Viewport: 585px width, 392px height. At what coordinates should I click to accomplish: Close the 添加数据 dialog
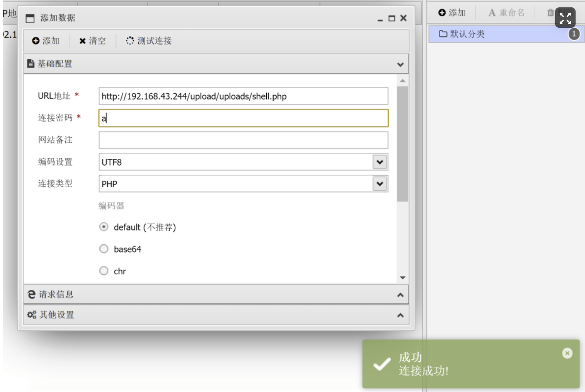point(403,18)
